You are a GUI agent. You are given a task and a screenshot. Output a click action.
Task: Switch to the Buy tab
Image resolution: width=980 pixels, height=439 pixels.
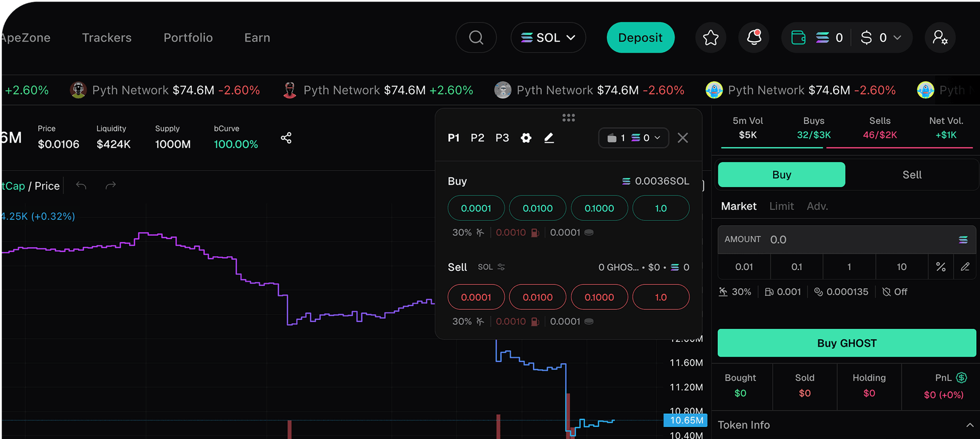[781, 175]
